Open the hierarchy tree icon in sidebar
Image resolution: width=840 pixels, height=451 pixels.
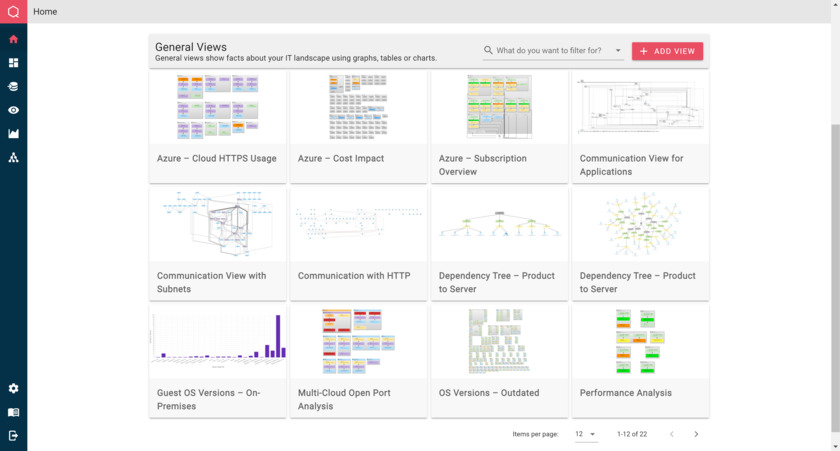tap(13, 157)
